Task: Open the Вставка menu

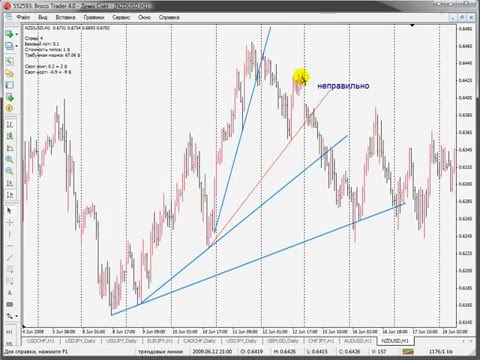Action: point(65,17)
